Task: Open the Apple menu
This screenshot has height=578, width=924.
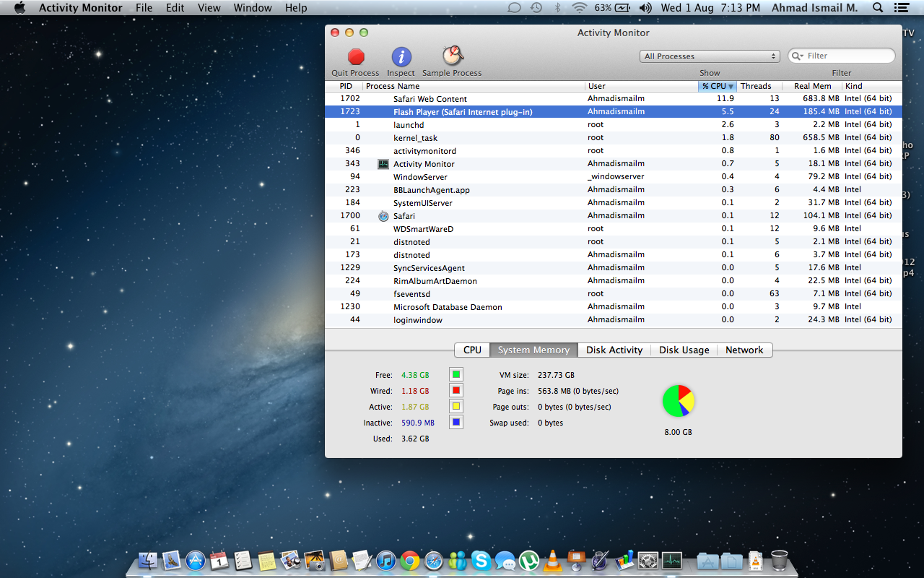Action: [19, 8]
